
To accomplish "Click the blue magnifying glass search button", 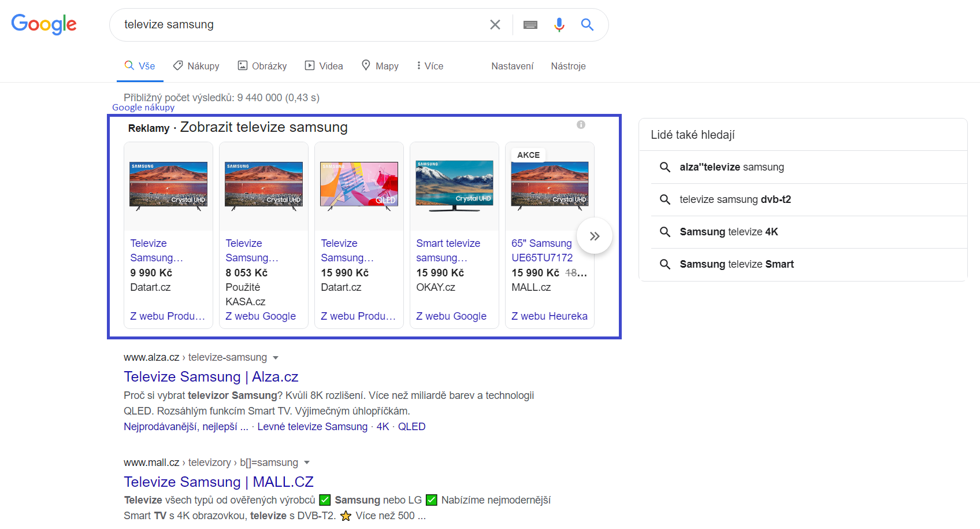I will 587,25.
